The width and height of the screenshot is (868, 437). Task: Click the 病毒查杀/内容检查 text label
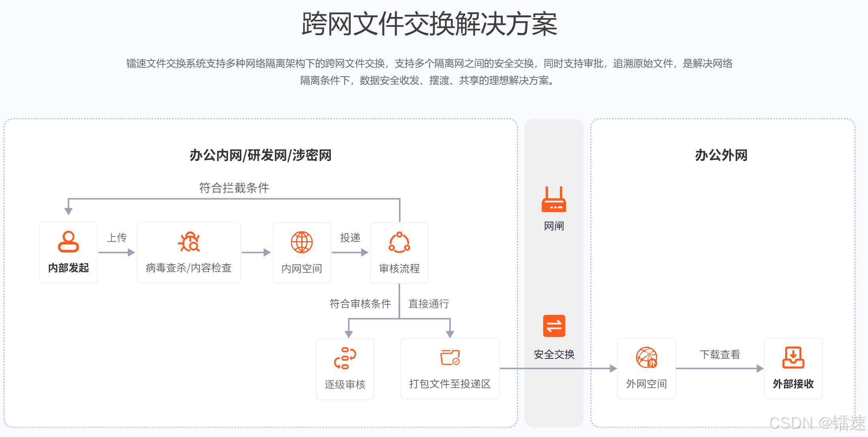tap(189, 268)
